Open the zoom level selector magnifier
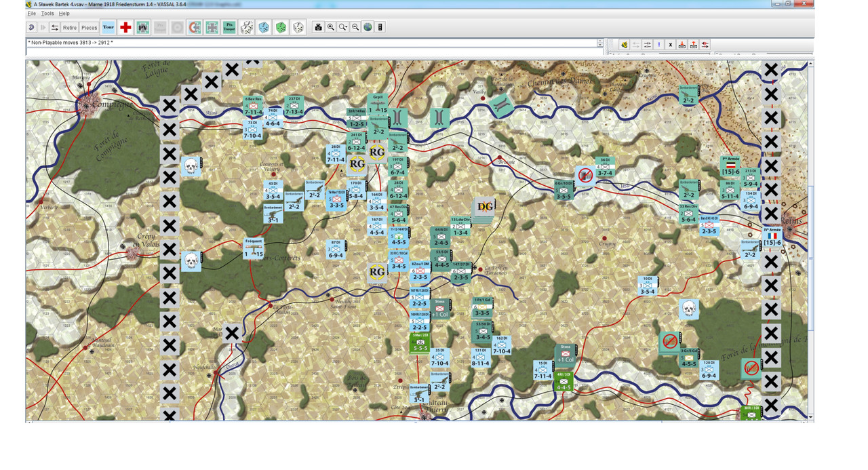Image resolution: width=868 pixels, height=470 pixels. pos(343,27)
